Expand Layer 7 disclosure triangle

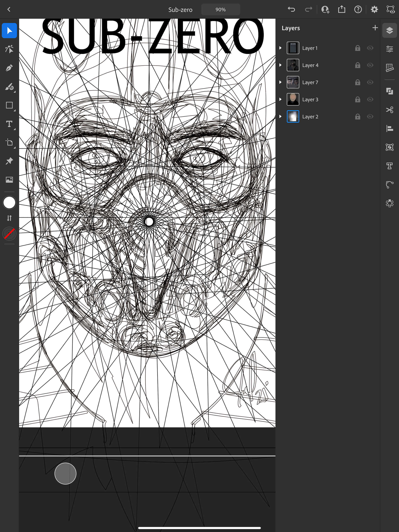tap(280, 82)
